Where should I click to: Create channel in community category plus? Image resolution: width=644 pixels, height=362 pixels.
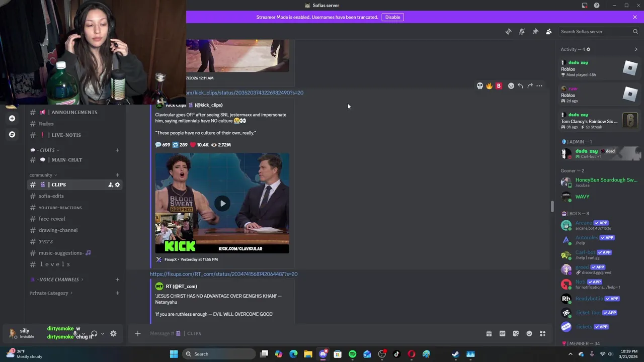click(117, 175)
